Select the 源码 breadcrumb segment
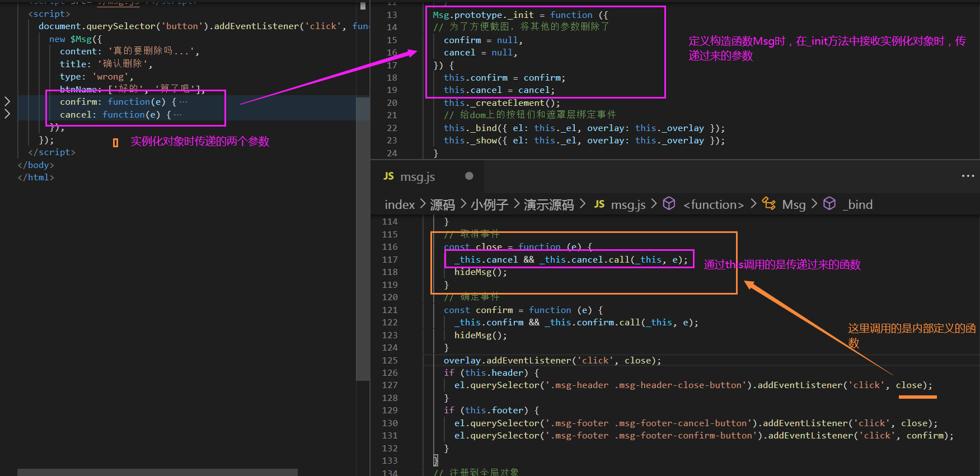This screenshot has width=980, height=476. click(x=443, y=205)
